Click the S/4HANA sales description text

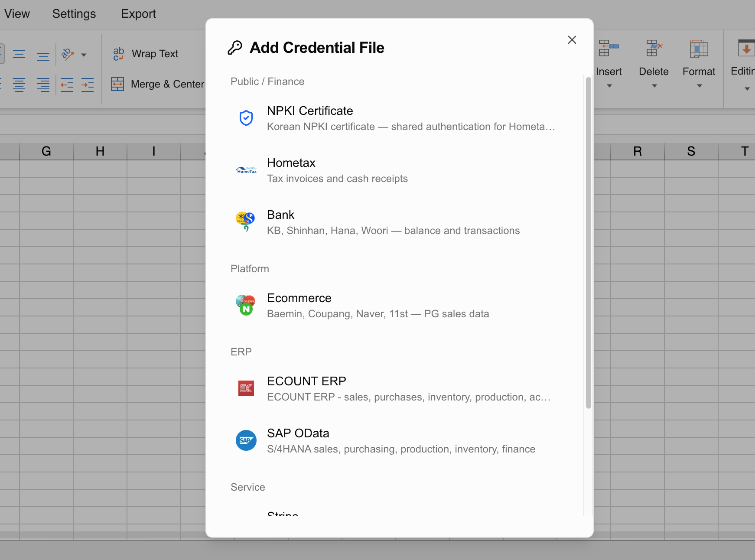click(401, 449)
